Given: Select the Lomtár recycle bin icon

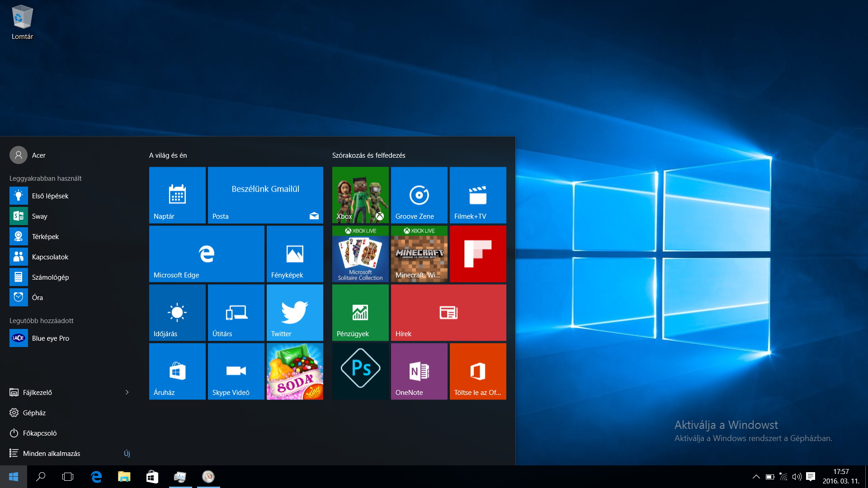Looking at the screenshot, I should 22,23.
